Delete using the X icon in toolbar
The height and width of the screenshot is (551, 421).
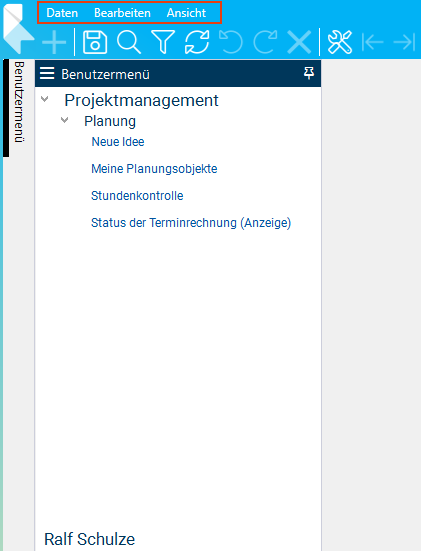(299, 42)
